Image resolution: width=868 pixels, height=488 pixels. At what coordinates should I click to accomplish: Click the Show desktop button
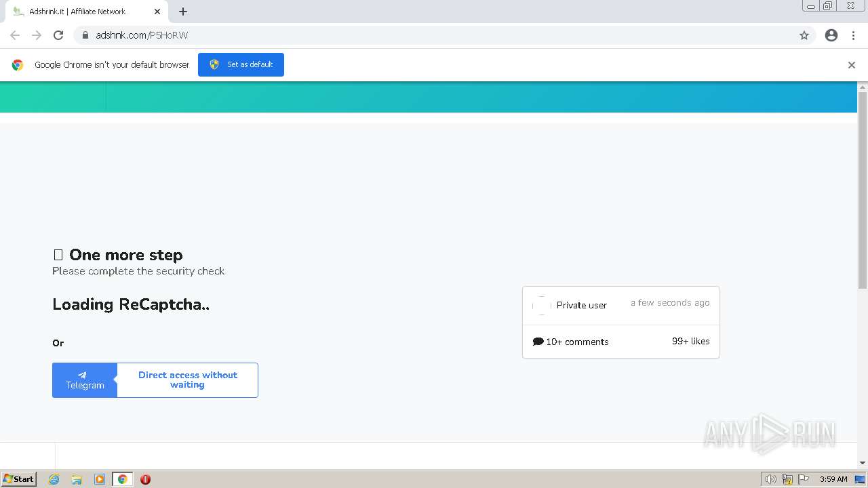pyautogui.click(x=860, y=479)
